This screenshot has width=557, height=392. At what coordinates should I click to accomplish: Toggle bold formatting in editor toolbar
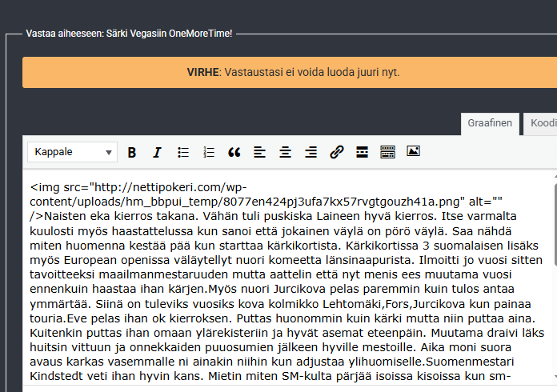132,152
